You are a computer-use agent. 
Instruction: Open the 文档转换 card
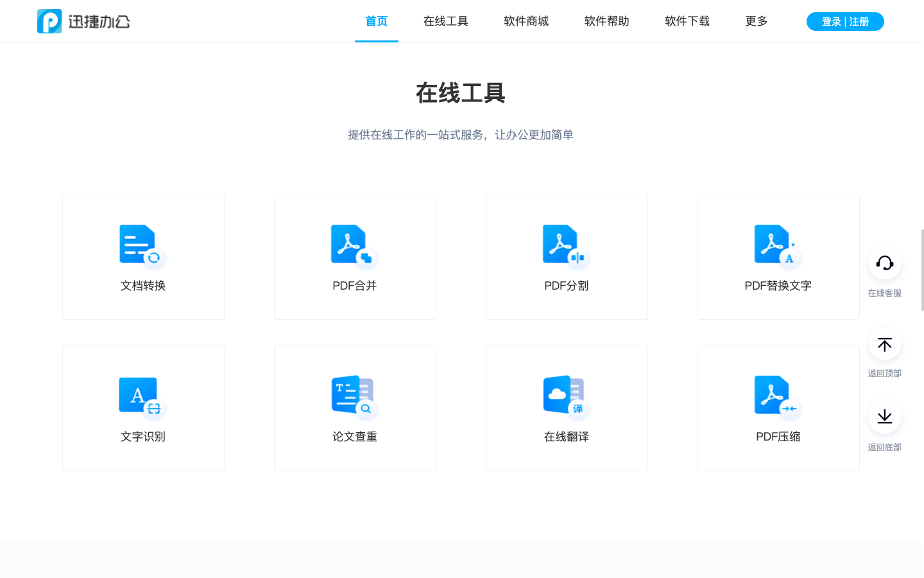[x=142, y=257]
